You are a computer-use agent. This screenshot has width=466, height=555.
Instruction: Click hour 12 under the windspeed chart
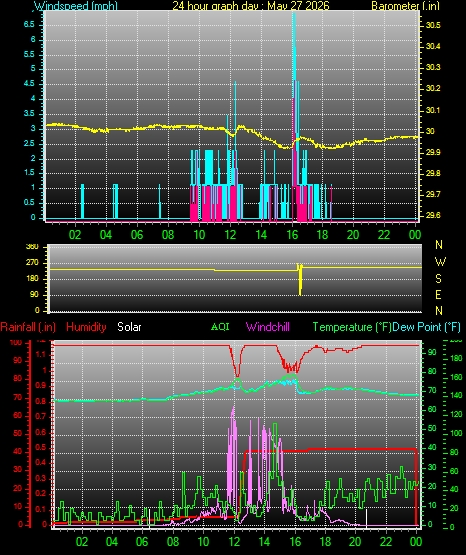(230, 235)
